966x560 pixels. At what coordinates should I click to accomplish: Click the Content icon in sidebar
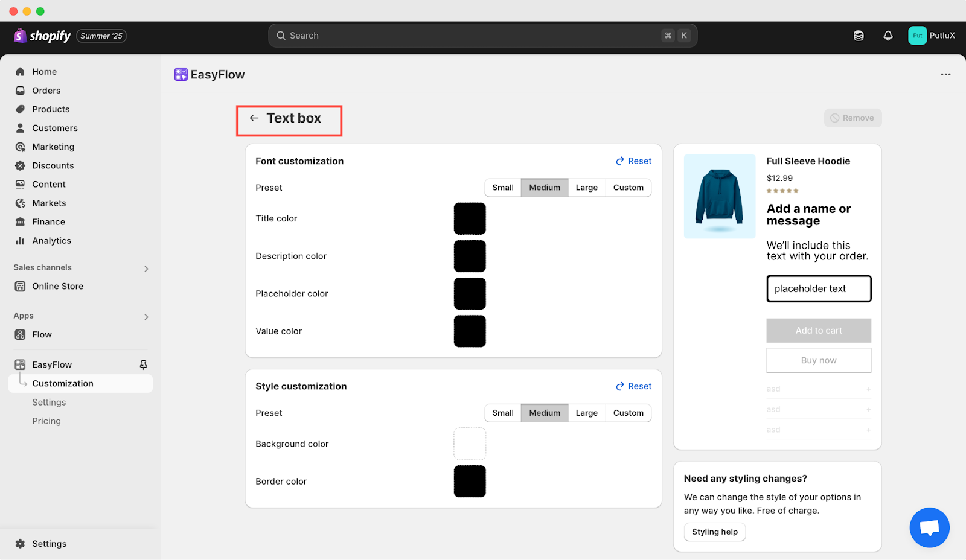(x=20, y=184)
